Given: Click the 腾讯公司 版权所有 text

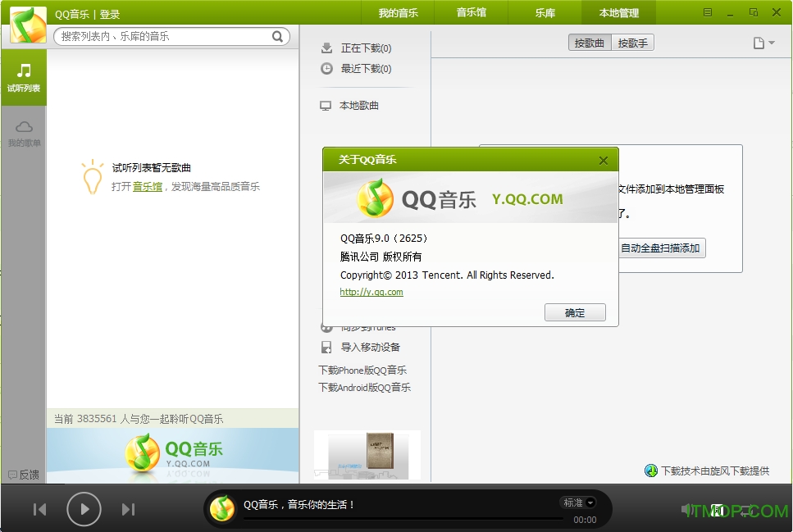Looking at the screenshot, I should [x=381, y=257].
